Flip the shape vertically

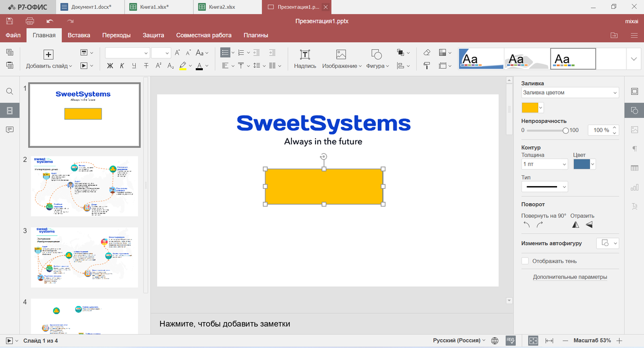[589, 225]
